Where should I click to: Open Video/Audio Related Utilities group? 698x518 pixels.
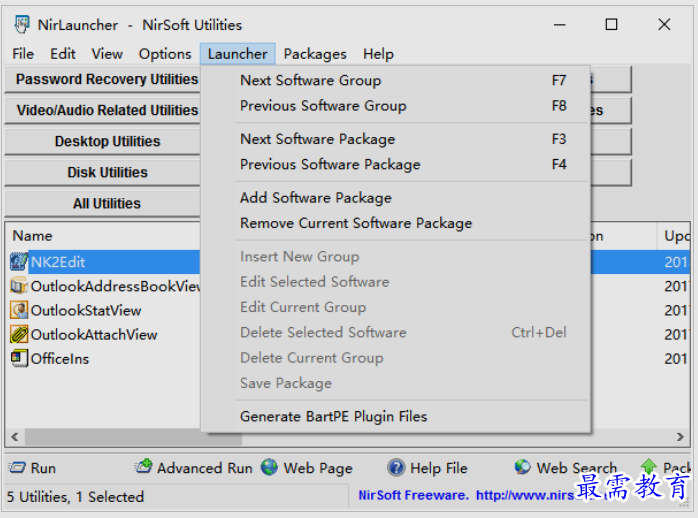point(103,110)
